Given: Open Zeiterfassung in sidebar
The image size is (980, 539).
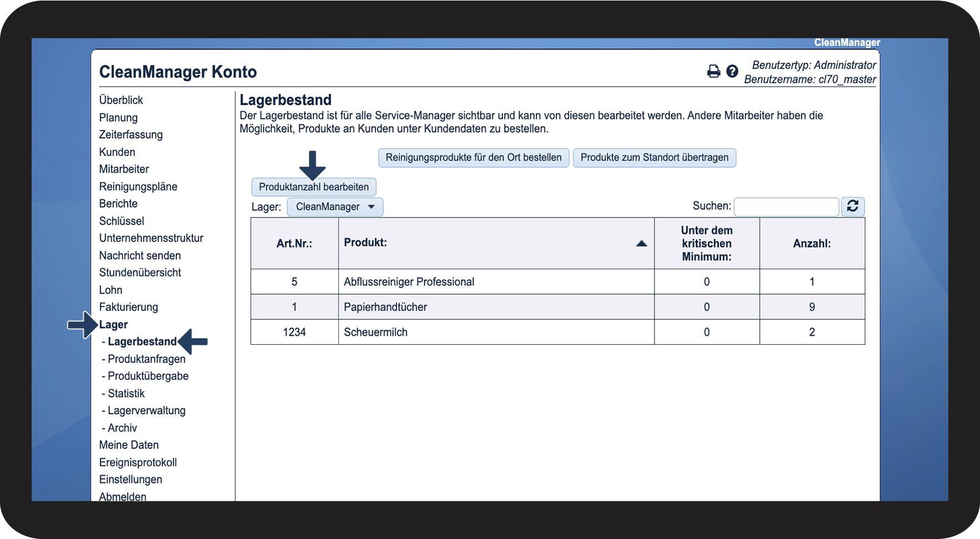Looking at the screenshot, I should tap(131, 135).
